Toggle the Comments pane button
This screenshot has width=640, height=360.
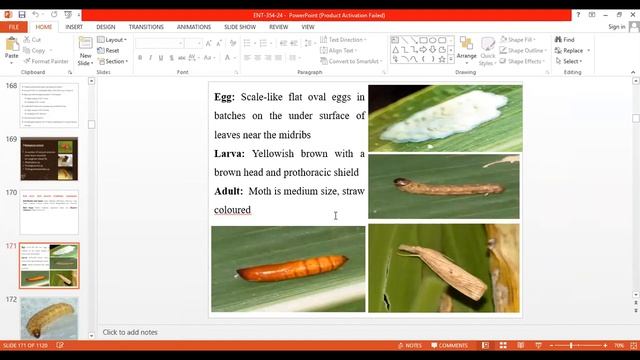449,345
